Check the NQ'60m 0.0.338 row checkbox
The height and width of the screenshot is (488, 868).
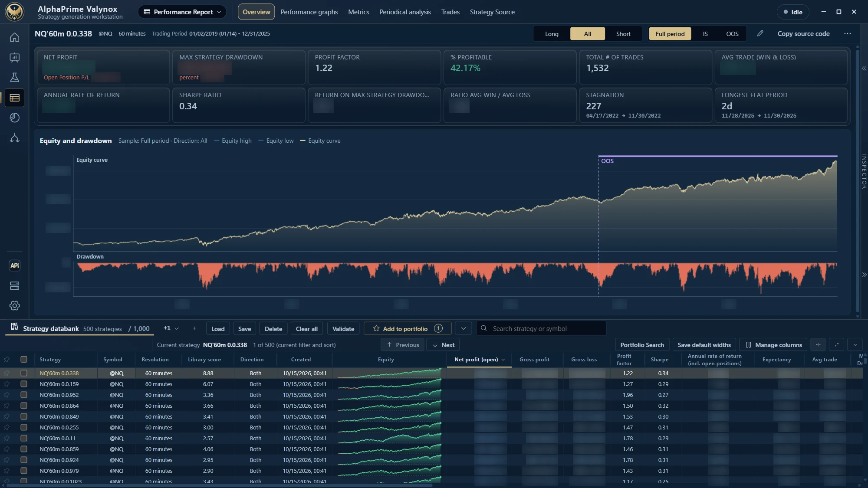pos(24,373)
